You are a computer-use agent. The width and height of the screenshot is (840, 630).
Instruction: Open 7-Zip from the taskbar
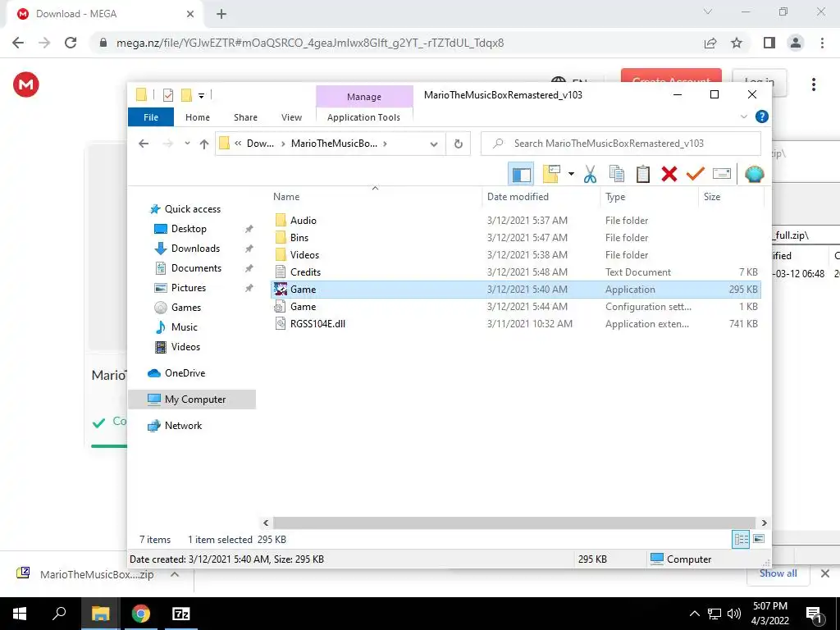point(180,614)
